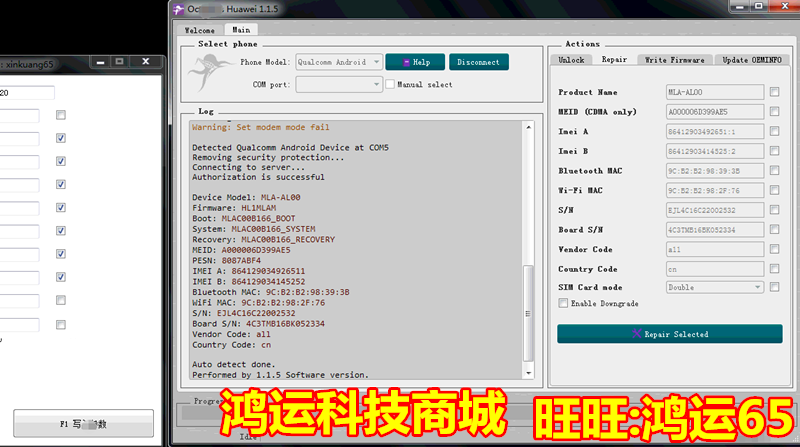The height and width of the screenshot is (447, 800).
Task: Click the 'Auto detect done.' log line
Action: point(234,364)
